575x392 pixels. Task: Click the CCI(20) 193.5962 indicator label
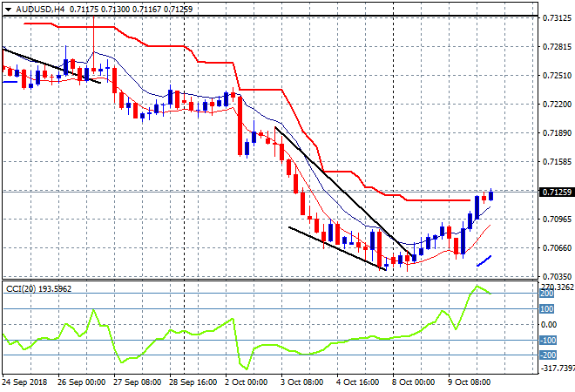[x=40, y=287]
